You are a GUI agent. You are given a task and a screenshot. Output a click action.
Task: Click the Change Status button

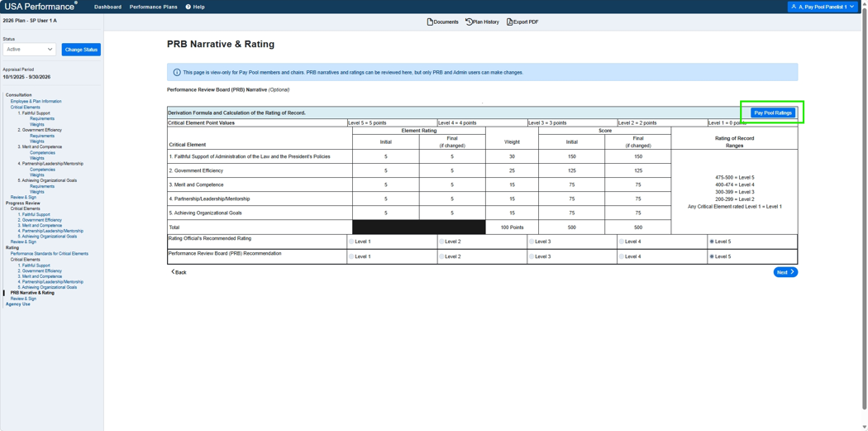pos(81,50)
